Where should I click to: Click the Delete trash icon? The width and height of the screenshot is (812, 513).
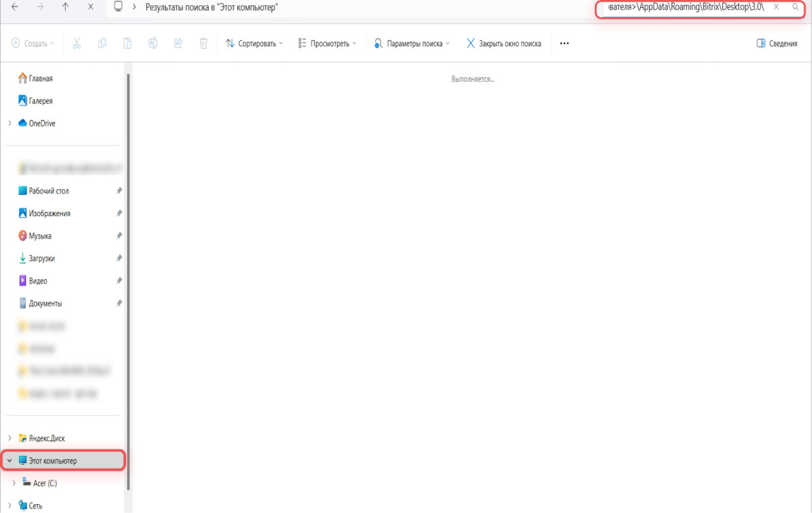pyautogui.click(x=204, y=43)
